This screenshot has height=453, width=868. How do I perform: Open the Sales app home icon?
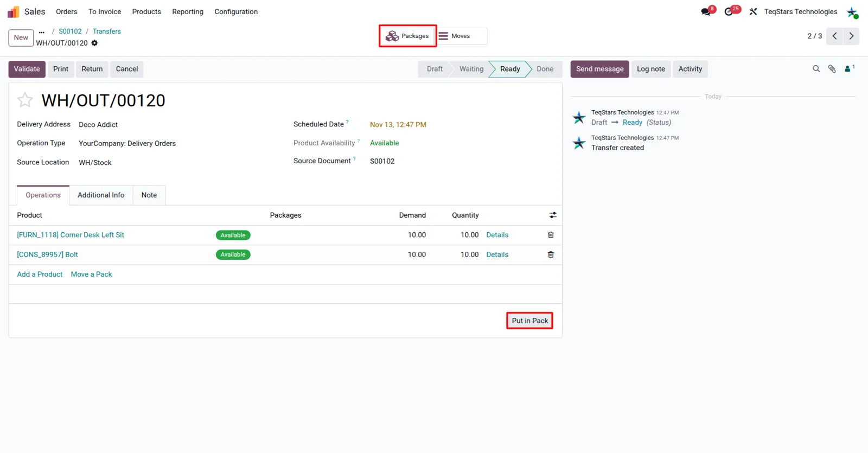13,11
